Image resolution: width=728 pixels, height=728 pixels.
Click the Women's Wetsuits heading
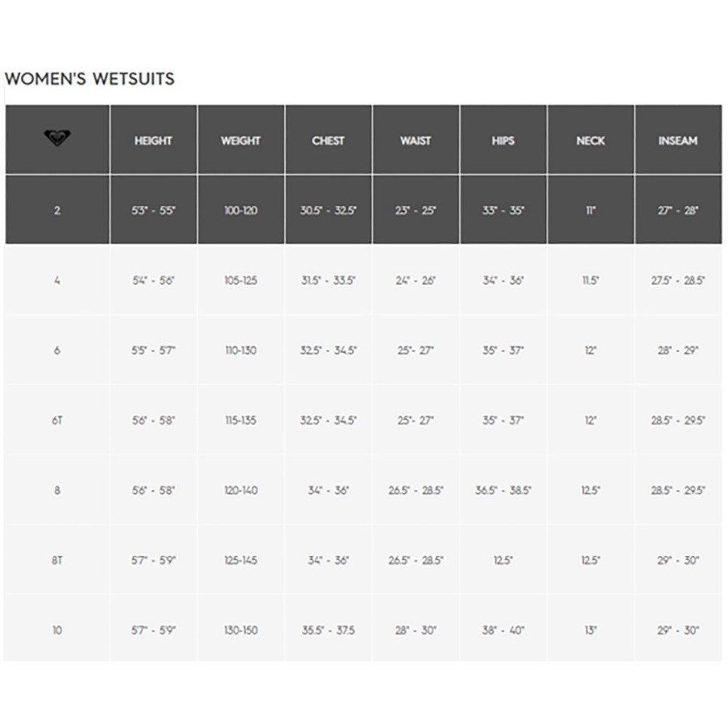(x=90, y=79)
